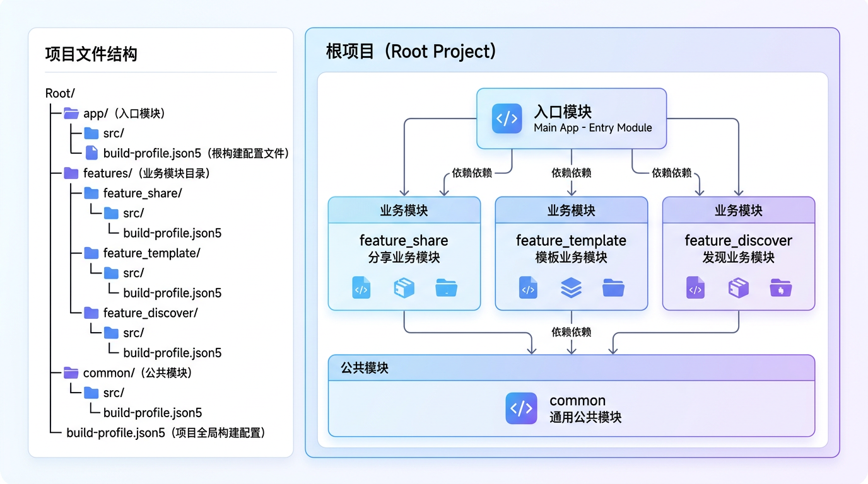This screenshot has width=868, height=484.
Task: Select build-profile.json5（项目全局构建配置）row
Action: pyautogui.click(x=166, y=432)
